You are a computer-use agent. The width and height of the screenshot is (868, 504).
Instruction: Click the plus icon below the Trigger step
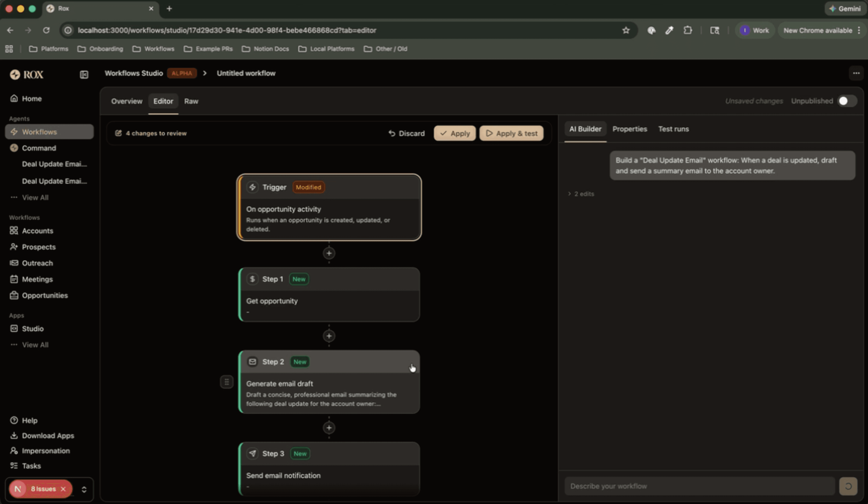(329, 253)
